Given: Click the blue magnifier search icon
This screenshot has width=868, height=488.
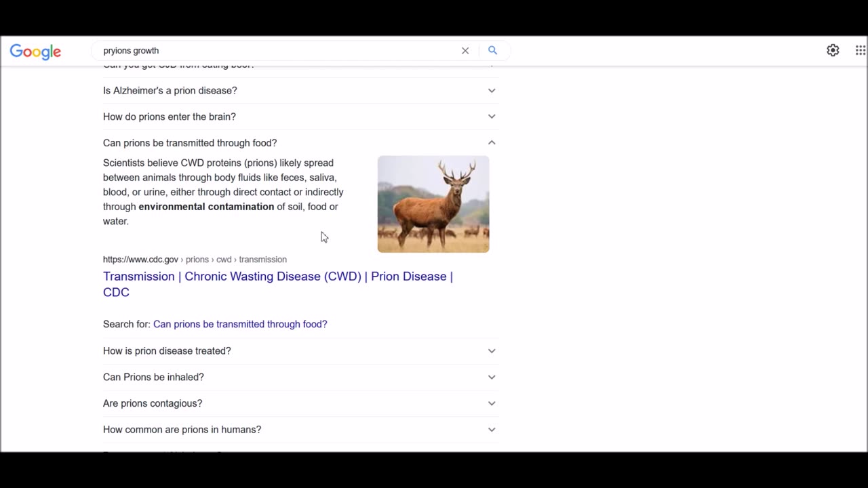Looking at the screenshot, I should [493, 51].
